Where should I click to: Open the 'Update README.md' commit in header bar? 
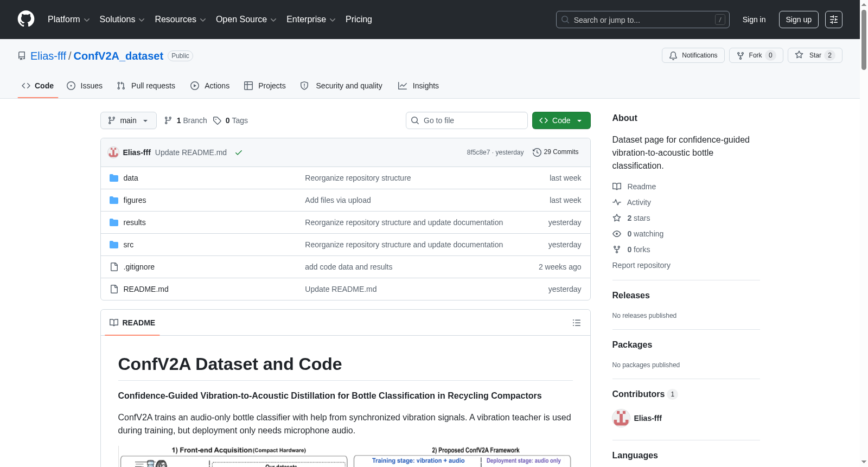[x=191, y=152]
